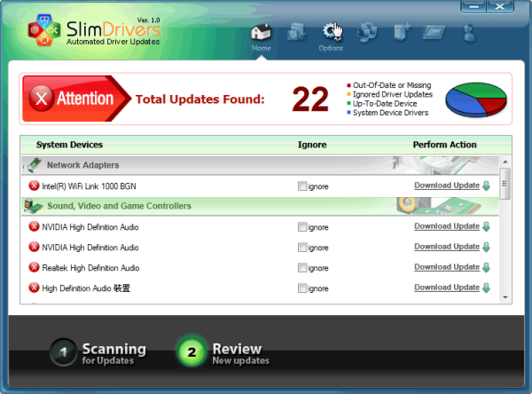Tick ignore checkbox for Intel(R) WiFi Link 1000 BGN

[302, 186]
